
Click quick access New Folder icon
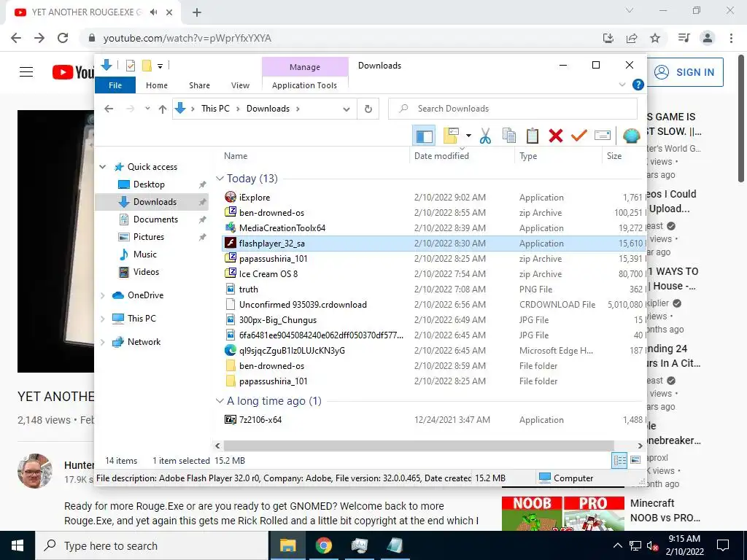[147, 66]
